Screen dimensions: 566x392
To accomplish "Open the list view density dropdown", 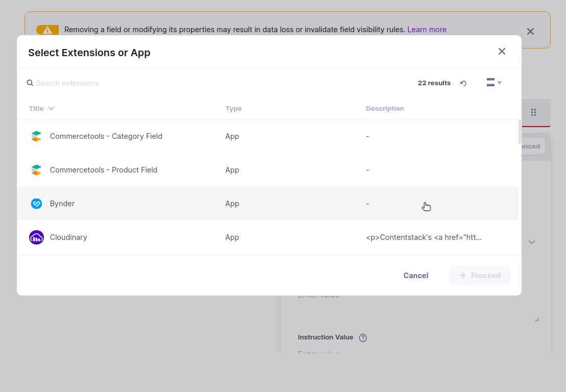I will pyautogui.click(x=494, y=83).
